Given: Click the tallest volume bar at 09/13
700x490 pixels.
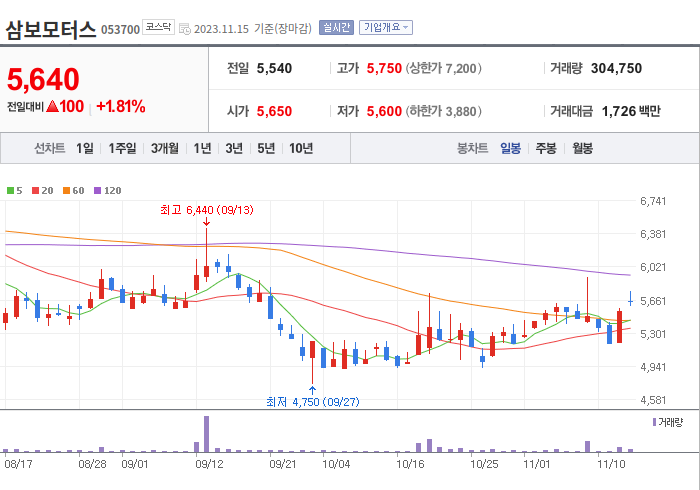Looking at the screenshot, I should tap(206, 434).
